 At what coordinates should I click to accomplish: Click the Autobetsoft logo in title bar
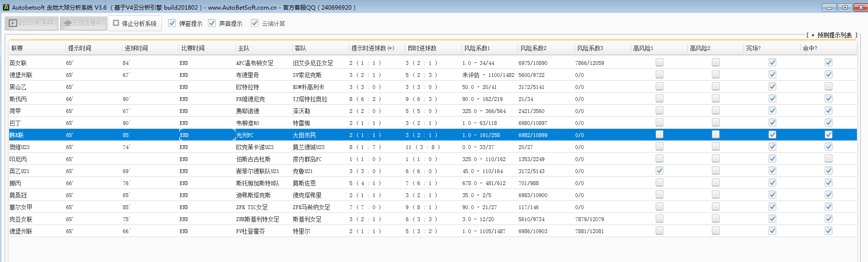(6, 7)
